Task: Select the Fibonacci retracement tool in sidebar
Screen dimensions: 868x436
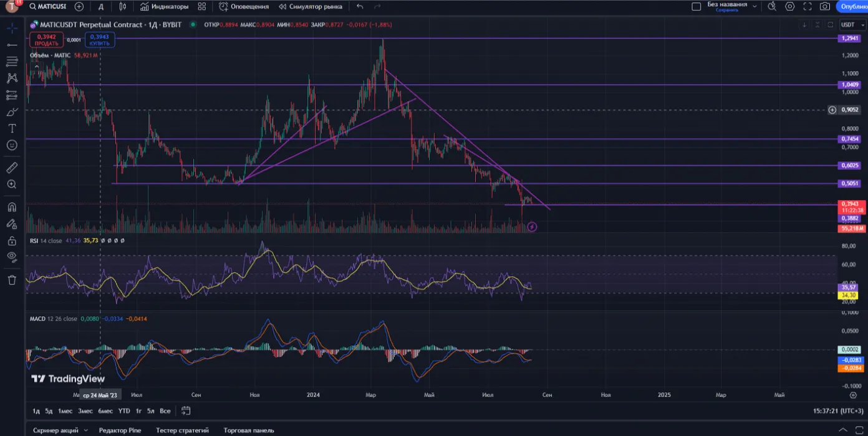Action: [12, 62]
